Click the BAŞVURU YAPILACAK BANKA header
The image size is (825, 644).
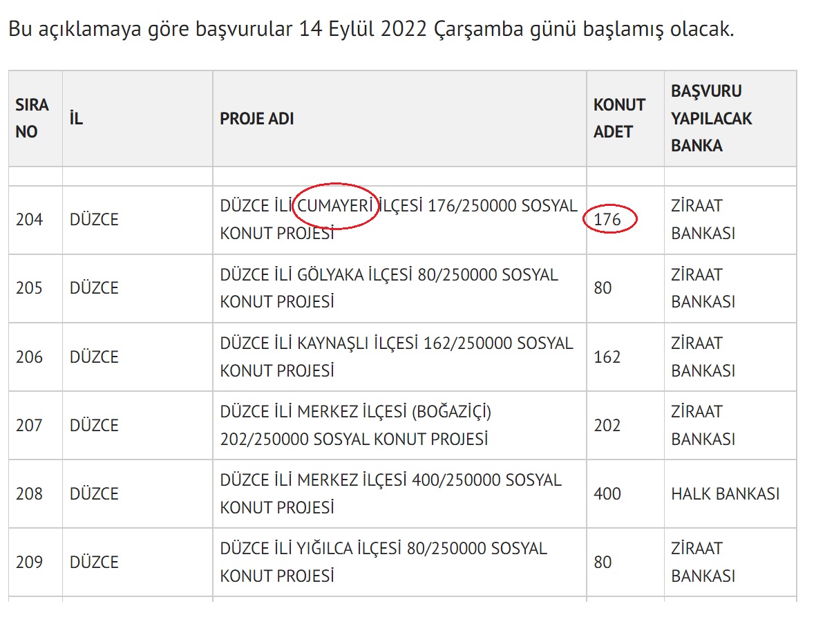point(711,118)
